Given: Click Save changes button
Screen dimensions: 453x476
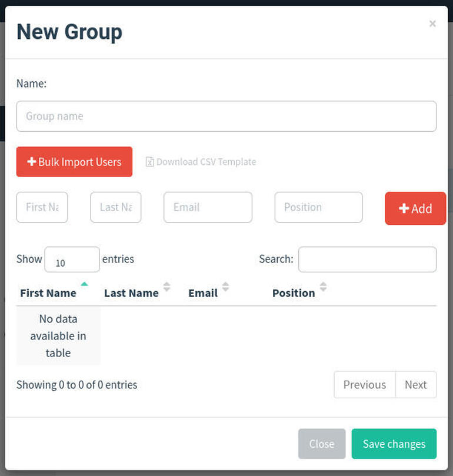Looking at the screenshot, I should (394, 444).
